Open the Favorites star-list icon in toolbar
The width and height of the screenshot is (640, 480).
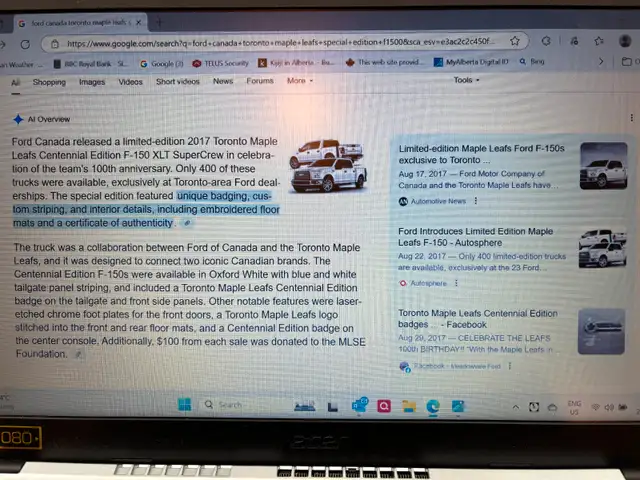pyautogui.click(x=599, y=41)
